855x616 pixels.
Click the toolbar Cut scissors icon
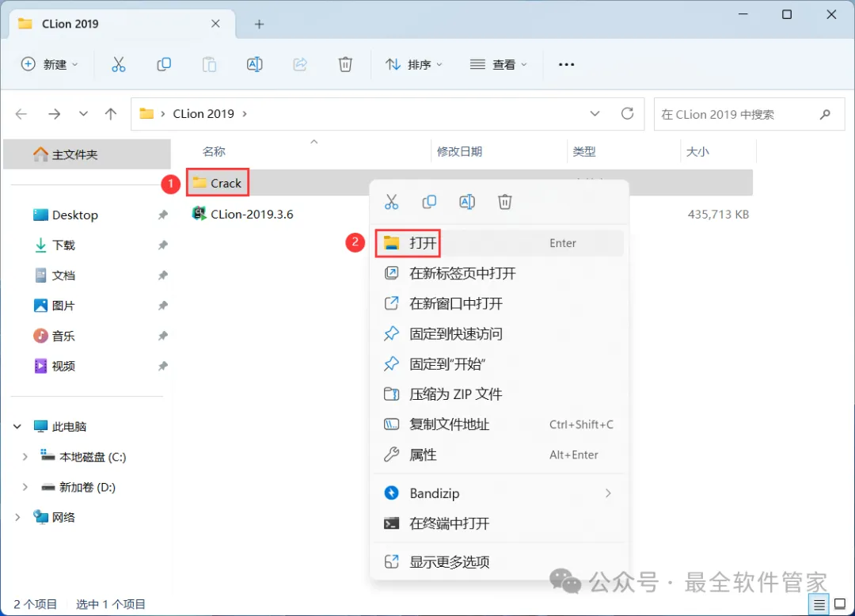[118, 64]
